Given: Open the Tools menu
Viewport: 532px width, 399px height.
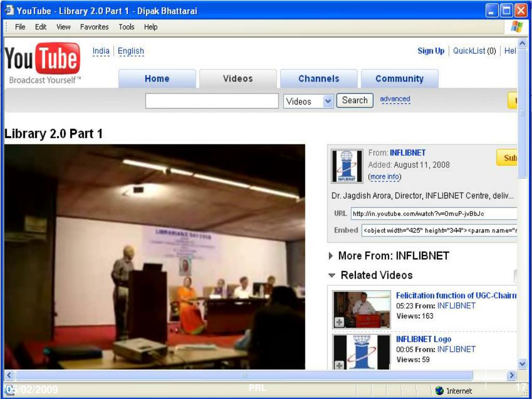Looking at the screenshot, I should pyautogui.click(x=127, y=27).
